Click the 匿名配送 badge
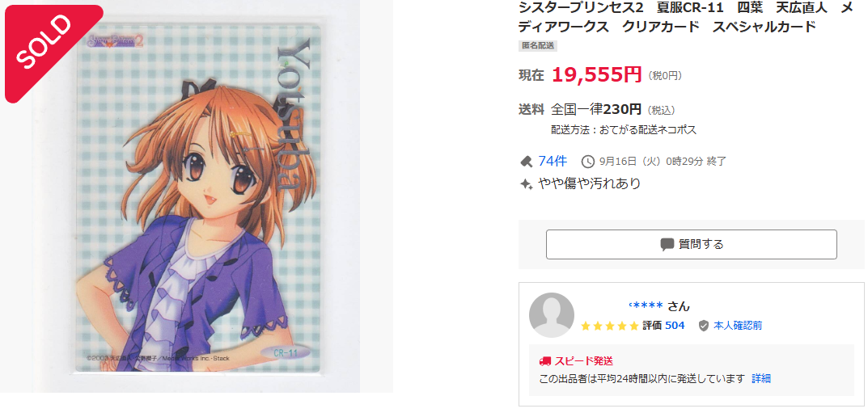The height and width of the screenshot is (417, 868). click(537, 46)
